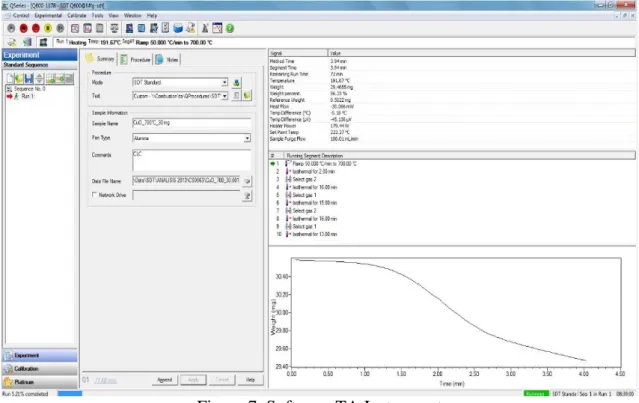Open the Experiment pane button in sidebar
The height and width of the screenshot is (403, 639).
coord(40,355)
